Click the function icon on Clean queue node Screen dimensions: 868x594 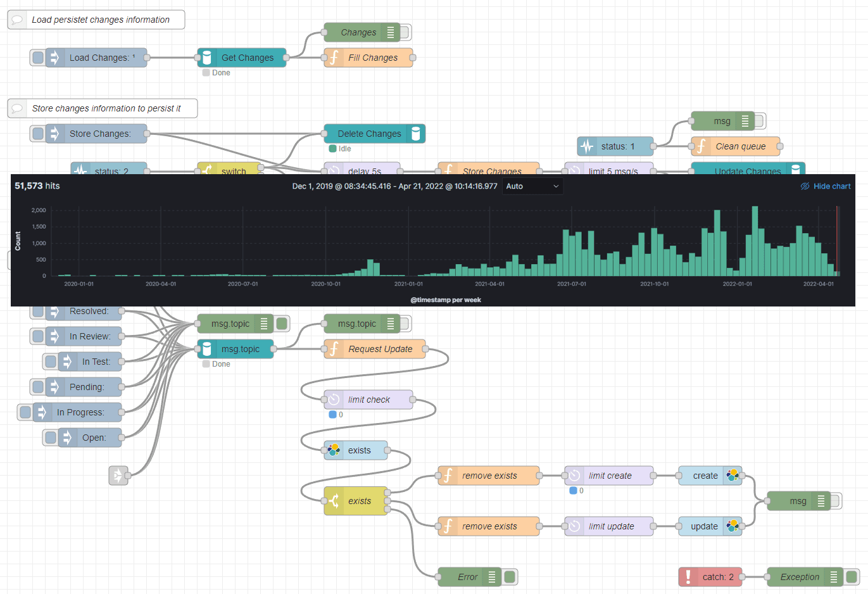pos(701,146)
